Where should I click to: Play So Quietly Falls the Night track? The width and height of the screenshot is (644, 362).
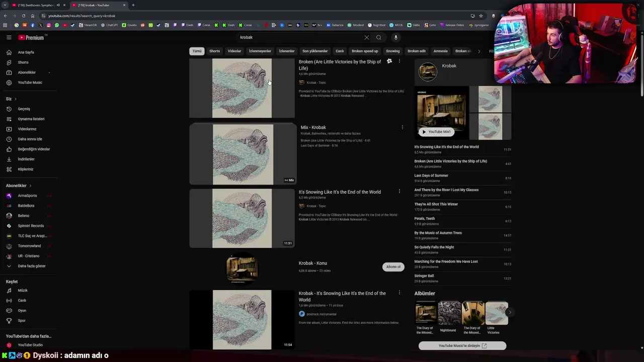(x=462, y=250)
